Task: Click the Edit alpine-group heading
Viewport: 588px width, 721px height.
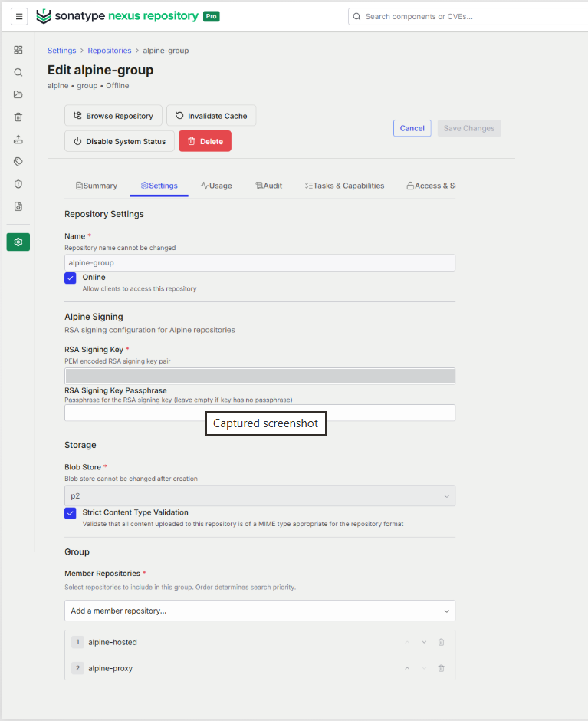Action: [100, 70]
